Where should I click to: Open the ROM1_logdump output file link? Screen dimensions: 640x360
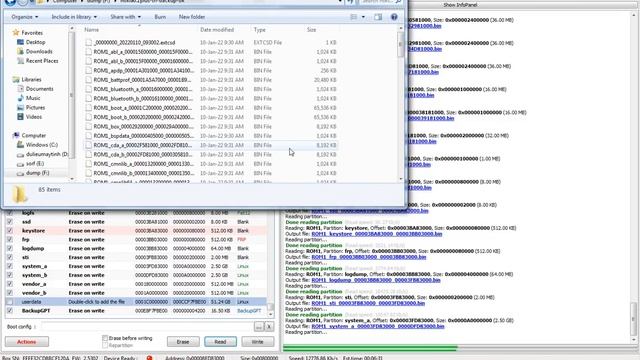[376, 280]
